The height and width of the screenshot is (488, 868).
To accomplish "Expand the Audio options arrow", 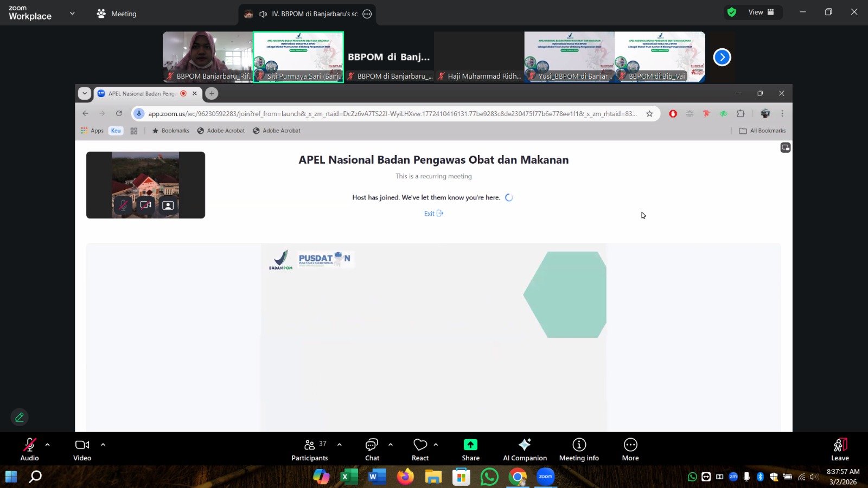I will [x=48, y=445].
